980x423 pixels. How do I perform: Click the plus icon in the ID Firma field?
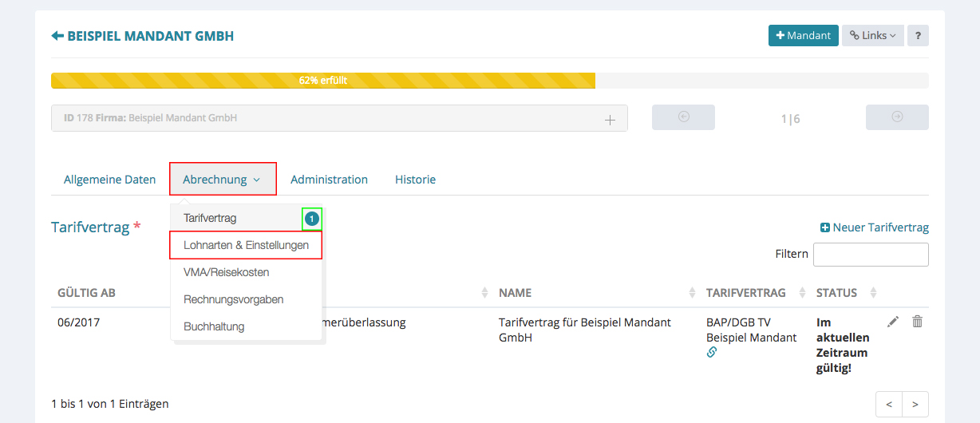(x=610, y=119)
